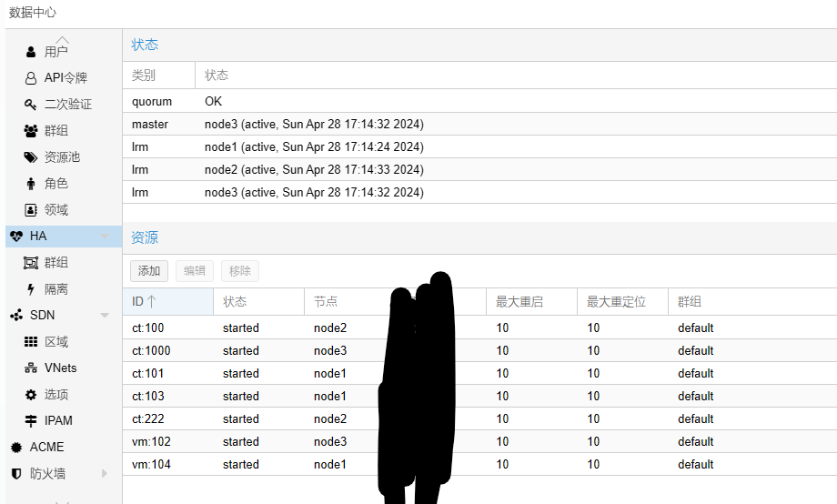Image resolution: width=837 pixels, height=504 pixels.
Task: Collapse the HA tree section arrow
Action: point(105,237)
